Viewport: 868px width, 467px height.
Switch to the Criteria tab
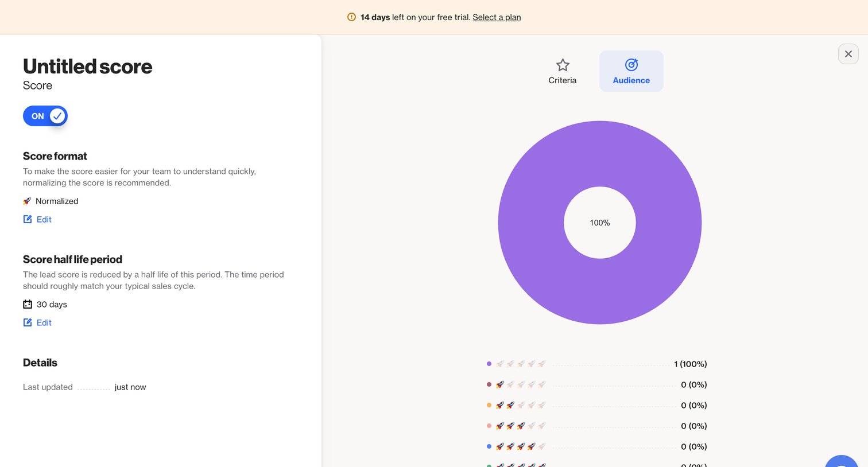click(x=563, y=71)
